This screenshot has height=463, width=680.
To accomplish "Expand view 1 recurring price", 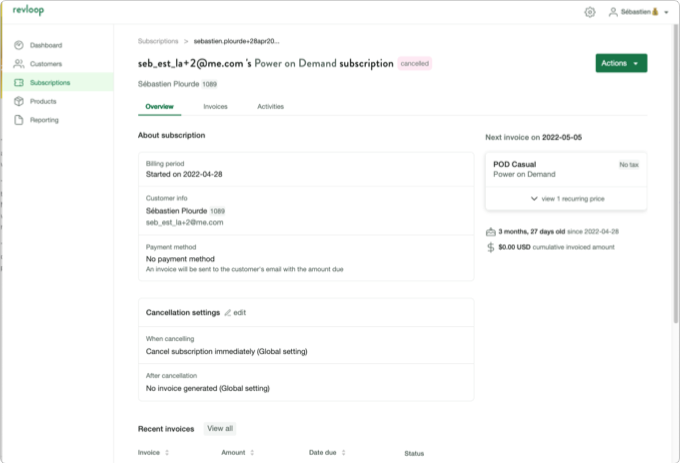I will point(566,199).
